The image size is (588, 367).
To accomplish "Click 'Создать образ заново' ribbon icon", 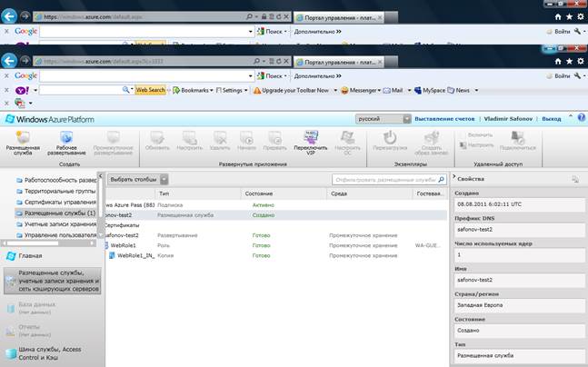I will (x=432, y=143).
